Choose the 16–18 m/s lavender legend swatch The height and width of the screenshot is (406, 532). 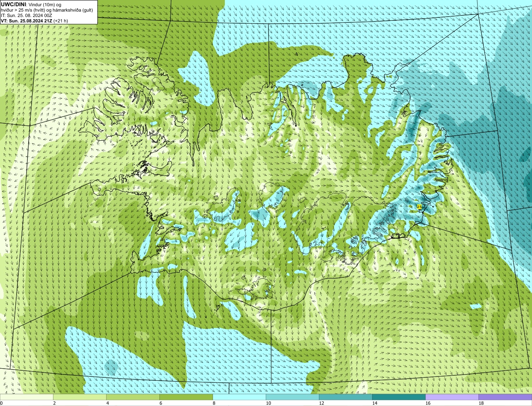click(x=452, y=397)
